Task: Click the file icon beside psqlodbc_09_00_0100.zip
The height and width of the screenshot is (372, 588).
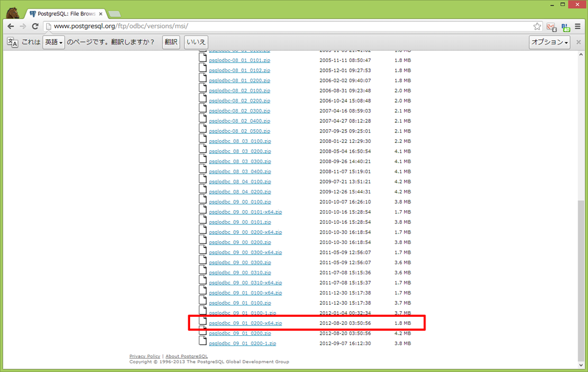Action: click(203, 199)
